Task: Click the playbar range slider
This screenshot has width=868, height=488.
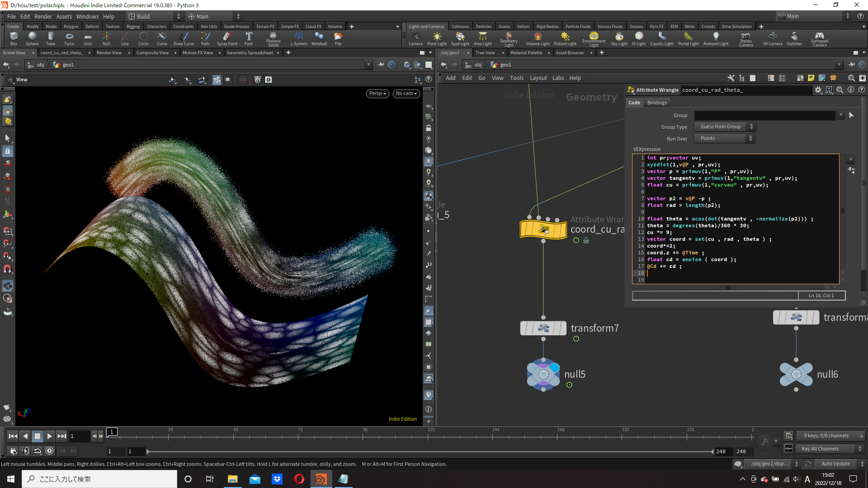Action: (x=429, y=451)
